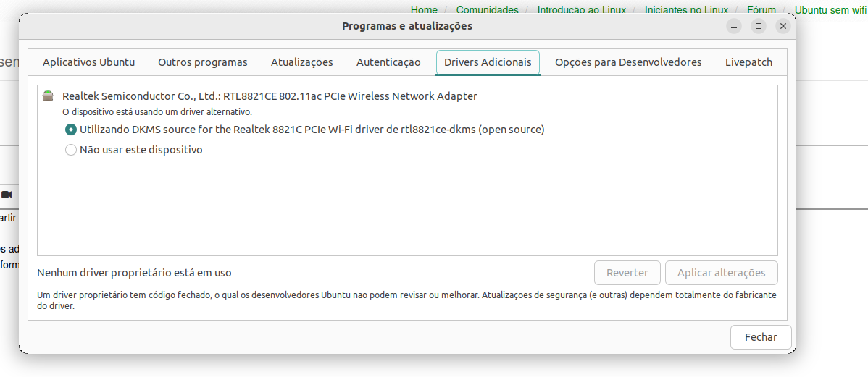
Task: Open the Home breadcrumb link in browser
Action: click(x=424, y=9)
